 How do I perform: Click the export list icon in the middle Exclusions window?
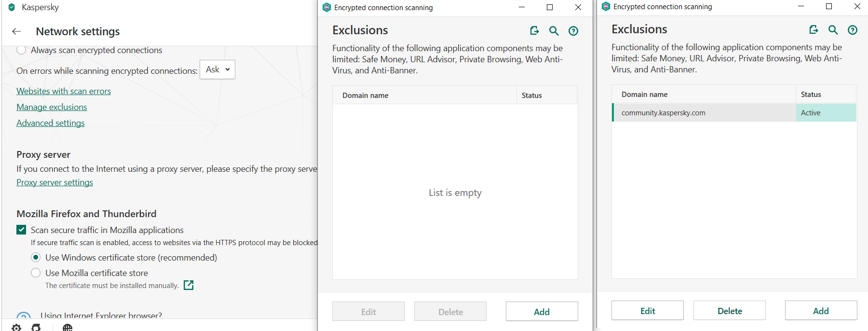(x=534, y=30)
